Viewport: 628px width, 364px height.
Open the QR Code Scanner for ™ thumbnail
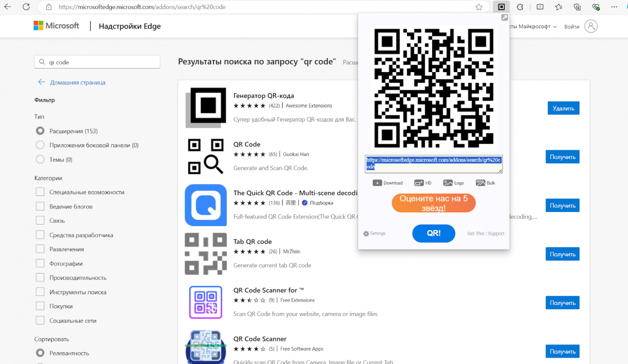(x=205, y=303)
